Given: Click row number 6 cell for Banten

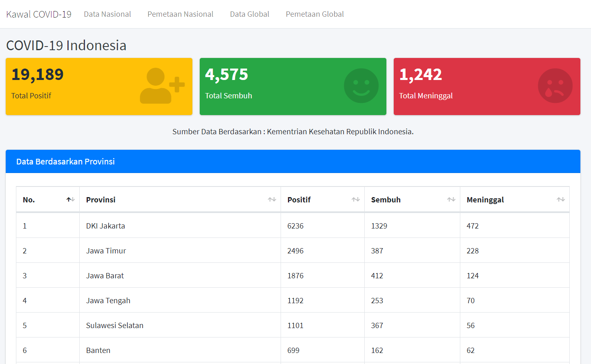Looking at the screenshot, I should pos(48,350).
